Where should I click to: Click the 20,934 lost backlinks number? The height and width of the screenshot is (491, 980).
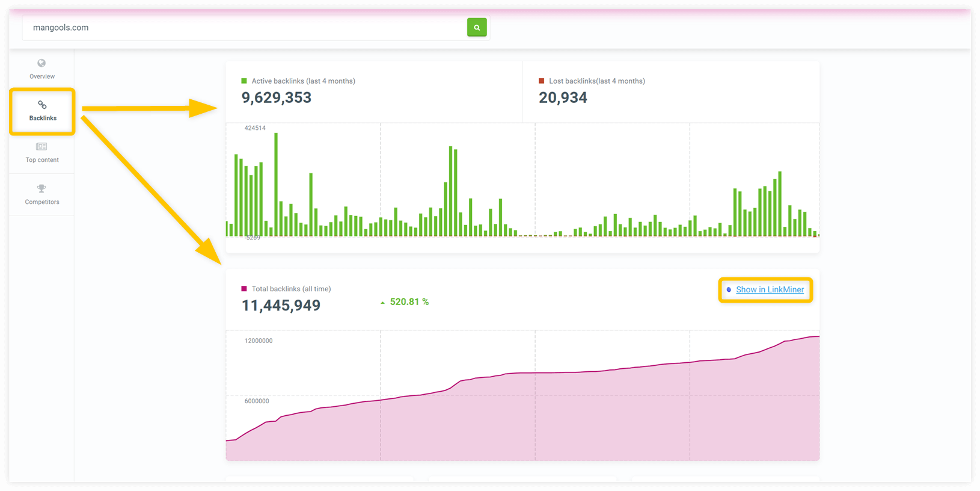pos(563,97)
